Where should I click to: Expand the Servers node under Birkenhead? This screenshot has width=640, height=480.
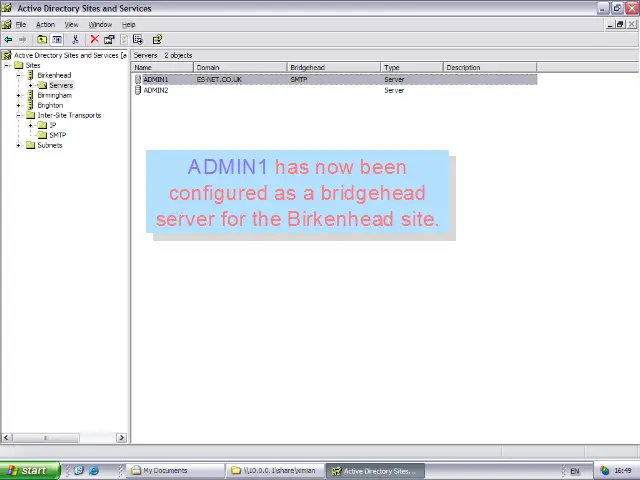[x=31, y=85]
